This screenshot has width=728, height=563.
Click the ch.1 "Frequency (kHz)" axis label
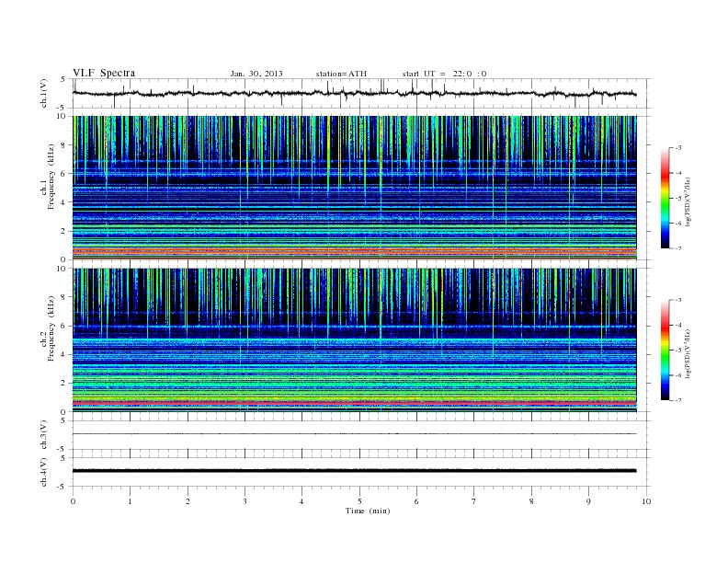pyautogui.click(x=51, y=177)
